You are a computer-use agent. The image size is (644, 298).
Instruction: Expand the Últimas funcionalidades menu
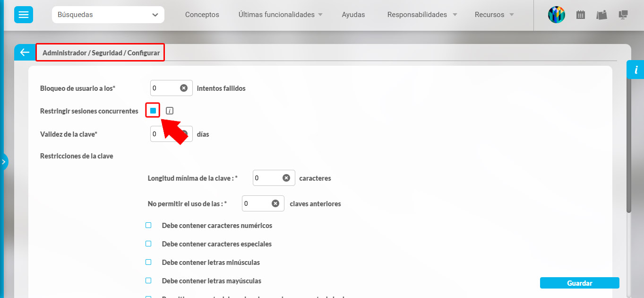point(276,15)
